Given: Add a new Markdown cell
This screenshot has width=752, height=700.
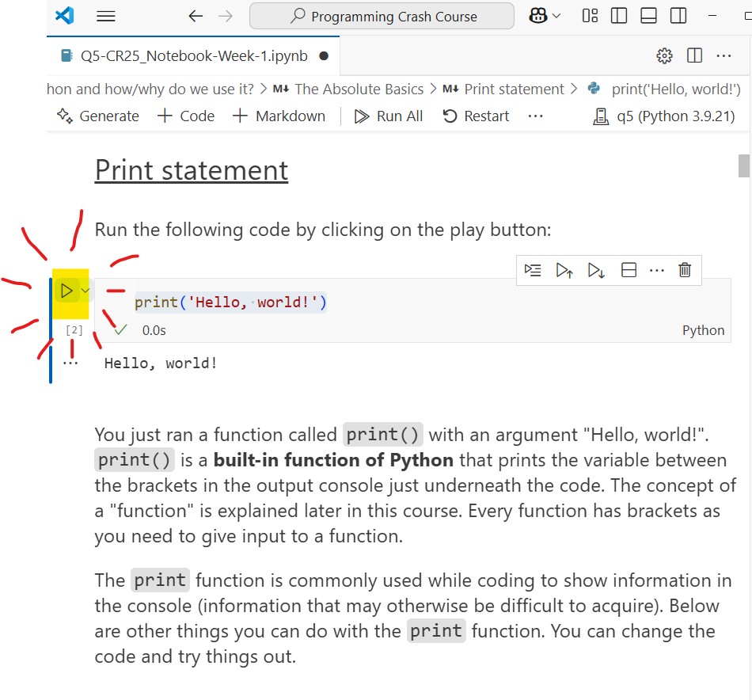Looking at the screenshot, I should [x=279, y=116].
